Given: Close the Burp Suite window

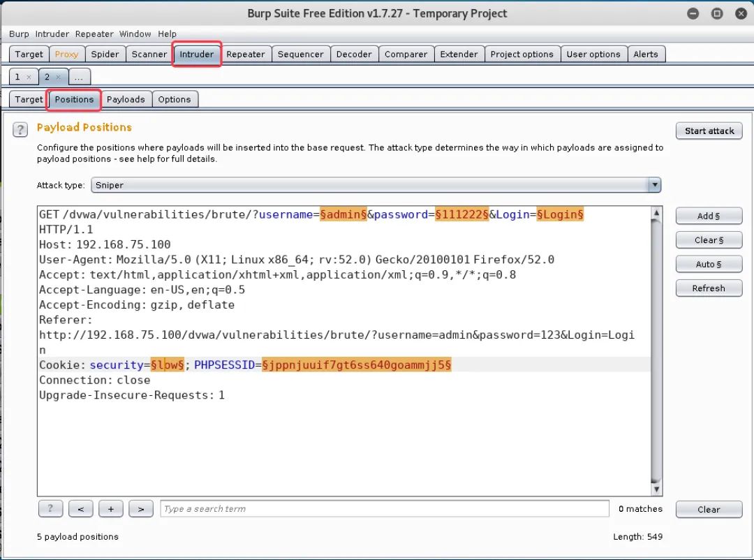Looking at the screenshot, I should click(x=741, y=13).
